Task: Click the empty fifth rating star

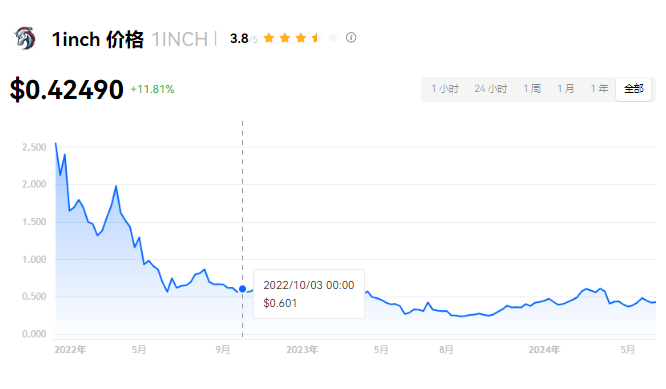Action: coord(333,38)
